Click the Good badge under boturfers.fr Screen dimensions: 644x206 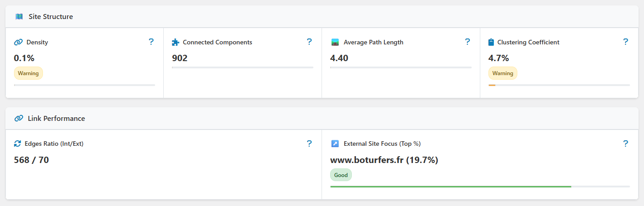[341, 175]
